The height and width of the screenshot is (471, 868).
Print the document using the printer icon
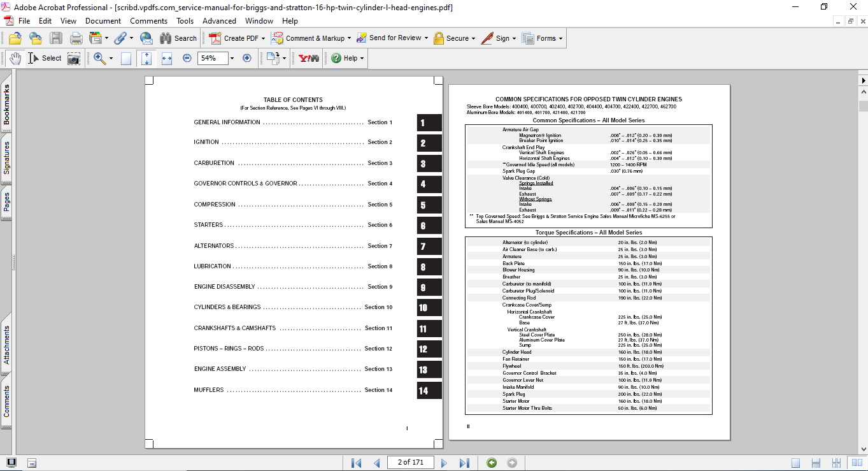coord(76,38)
